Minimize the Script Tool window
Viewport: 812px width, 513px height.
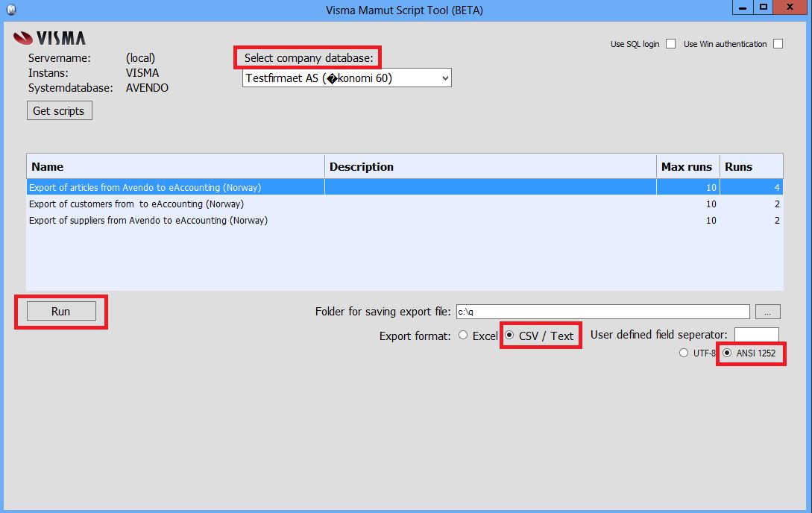[743, 7]
